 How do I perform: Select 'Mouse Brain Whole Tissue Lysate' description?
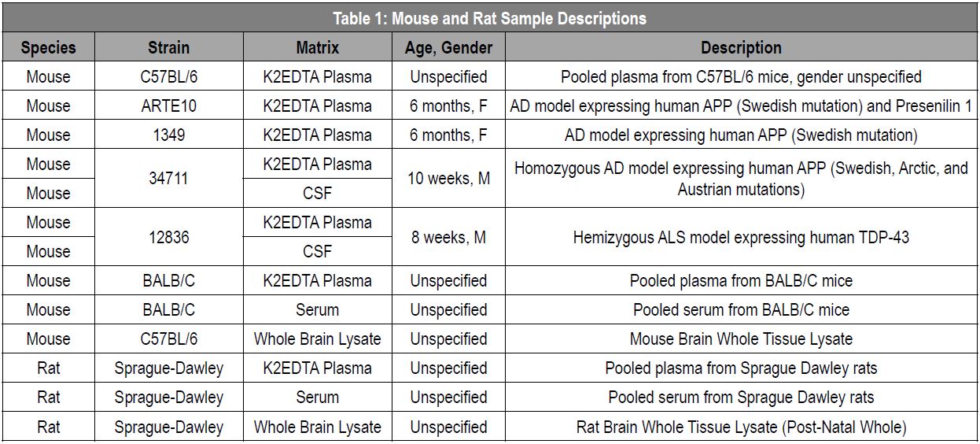coord(741,339)
